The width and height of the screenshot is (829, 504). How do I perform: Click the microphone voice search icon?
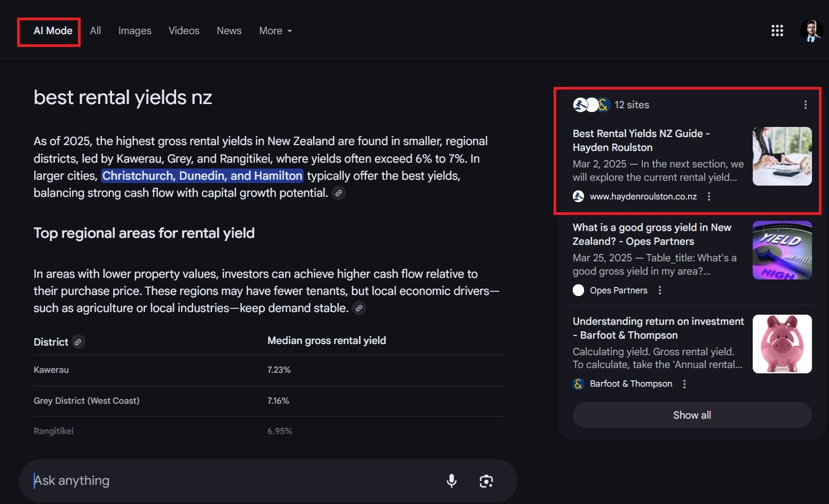pos(452,481)
